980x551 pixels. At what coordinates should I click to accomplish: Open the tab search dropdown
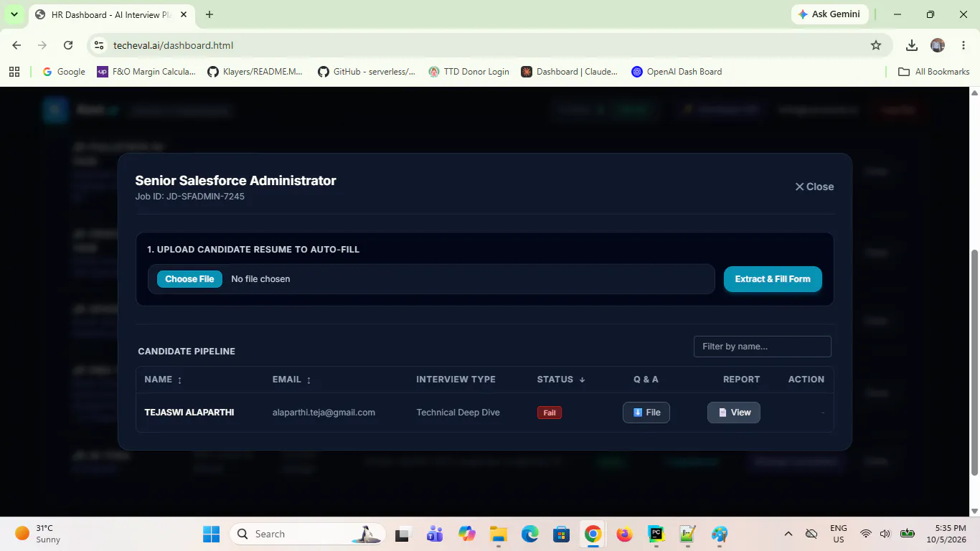pyautogui.click(x=14, y=14)
